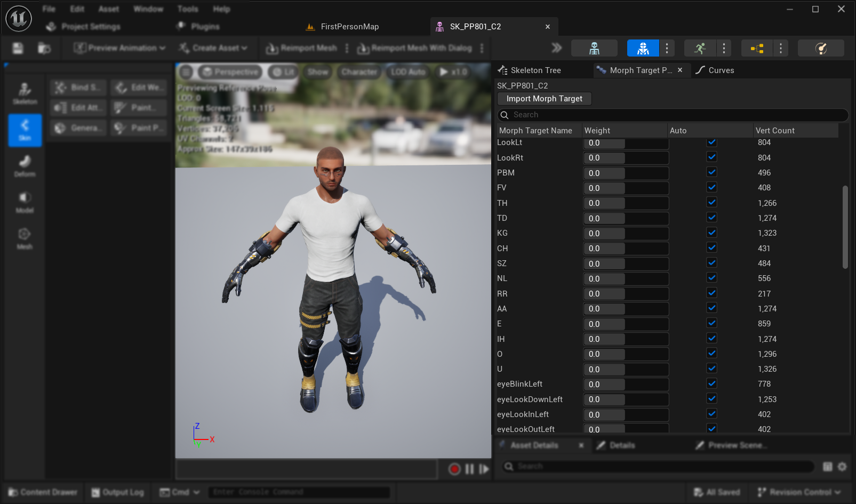Open the Perspective view dropdown

point(229,71)
